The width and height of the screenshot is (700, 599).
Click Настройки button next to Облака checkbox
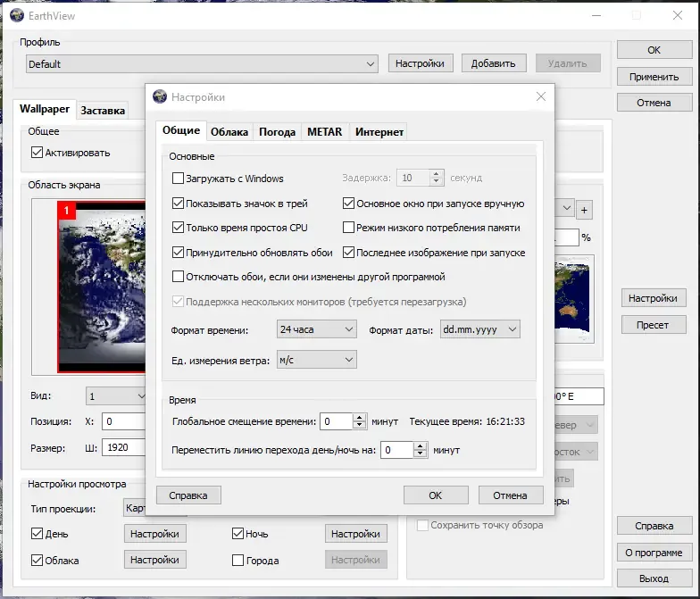coord(155,560)
